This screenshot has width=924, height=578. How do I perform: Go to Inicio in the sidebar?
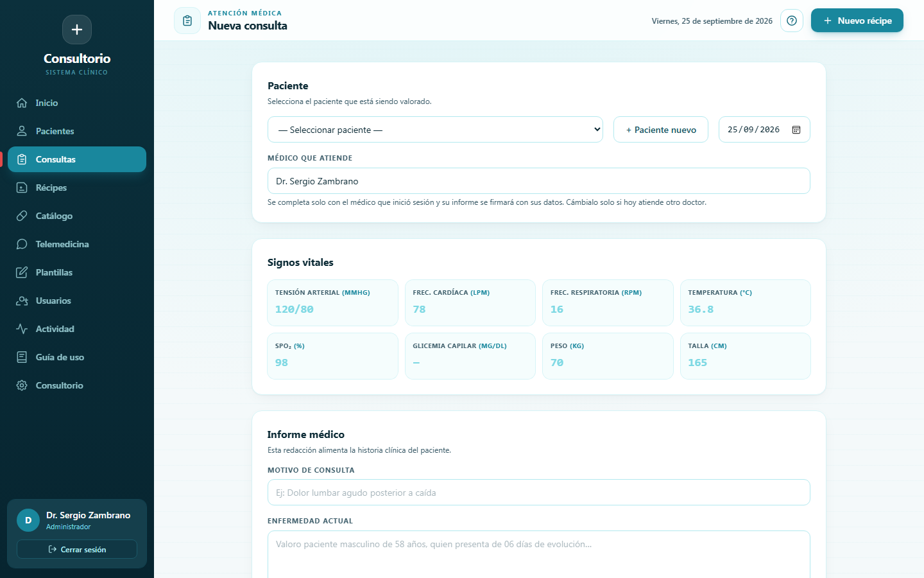77,103
